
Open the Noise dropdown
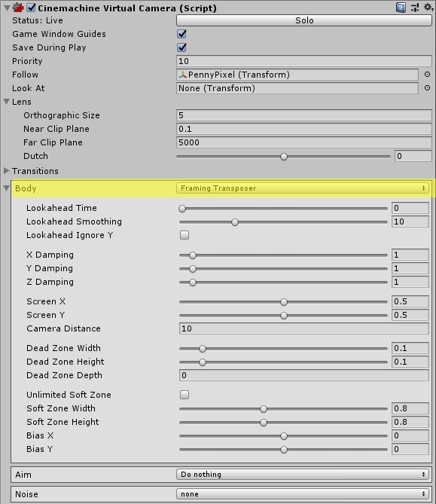tap(303, 494)
